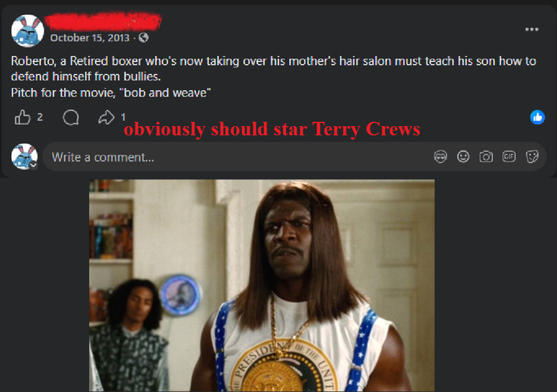Click the October 15, 2013 timestamp
This screenshot has height=392, width=557.
(x=90, y=38)
